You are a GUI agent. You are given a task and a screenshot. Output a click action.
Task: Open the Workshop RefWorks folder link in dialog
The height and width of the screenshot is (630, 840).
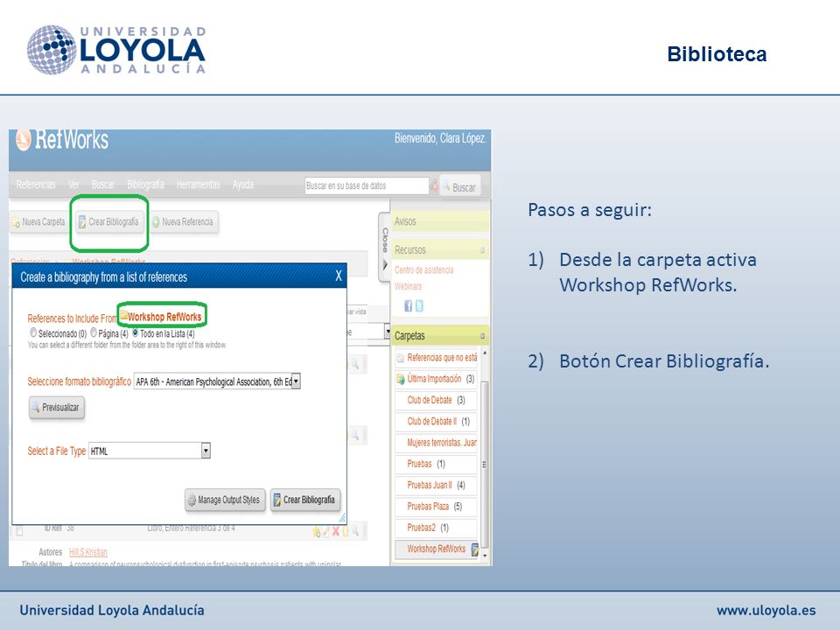[164, 317]
